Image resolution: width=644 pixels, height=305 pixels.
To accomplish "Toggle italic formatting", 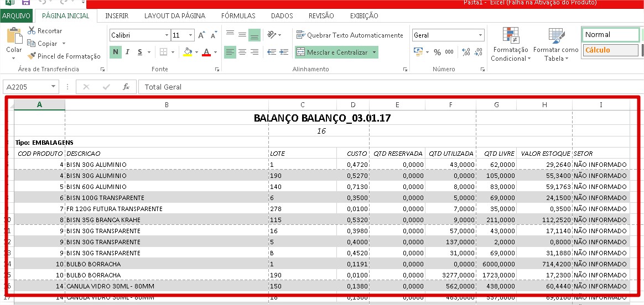I will pos(127,52).
